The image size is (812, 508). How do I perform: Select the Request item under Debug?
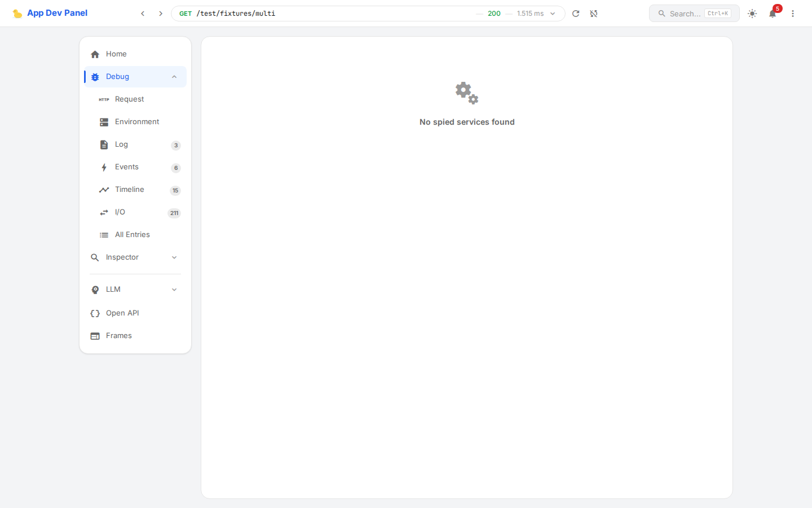129,99
